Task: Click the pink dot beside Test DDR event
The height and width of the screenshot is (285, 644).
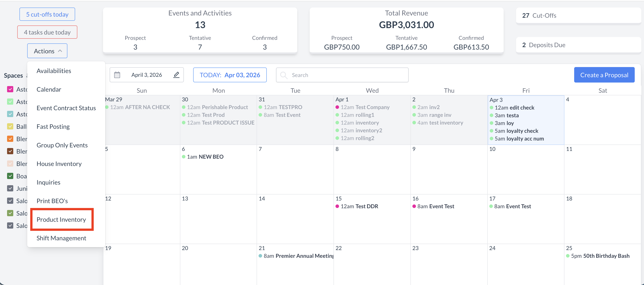Action: 337,206
